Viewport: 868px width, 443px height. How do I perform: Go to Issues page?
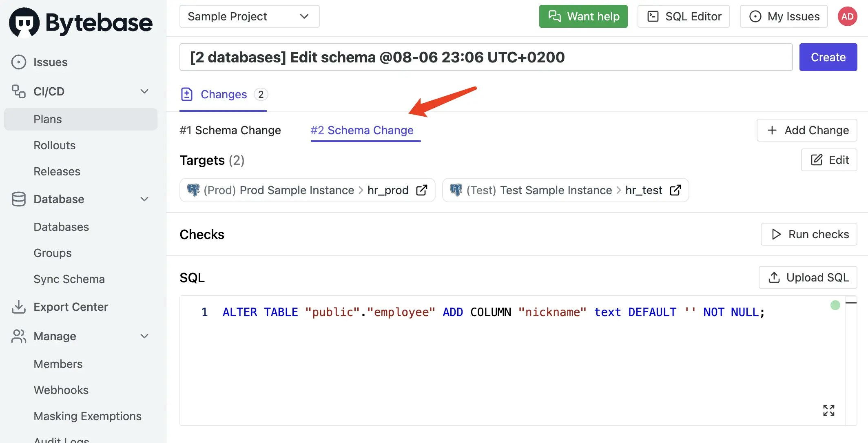tap(51, 62)
